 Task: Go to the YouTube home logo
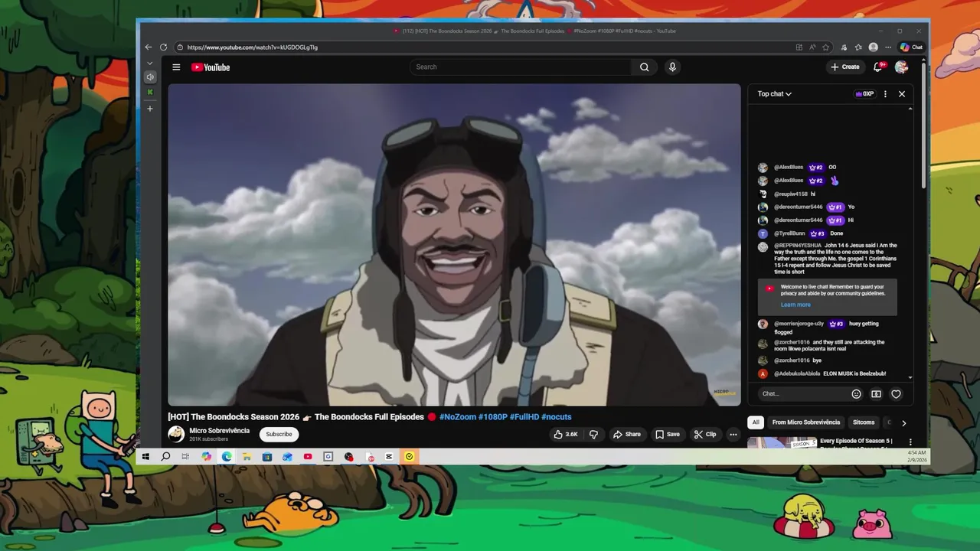click(211, 67)
